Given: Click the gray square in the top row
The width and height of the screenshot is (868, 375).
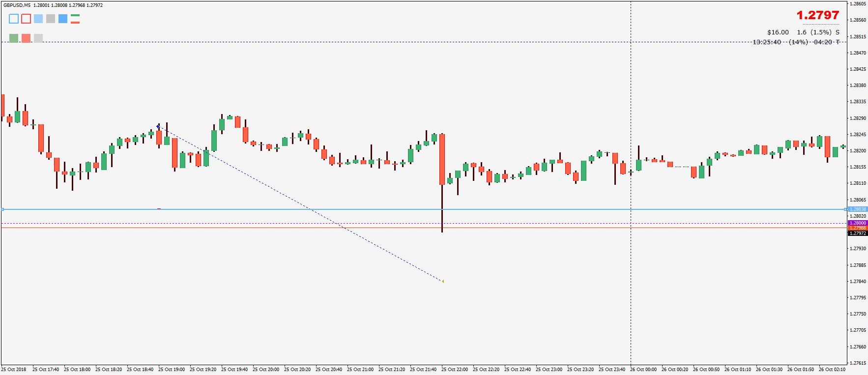Looking at the screenshot, I should point(51,19).
